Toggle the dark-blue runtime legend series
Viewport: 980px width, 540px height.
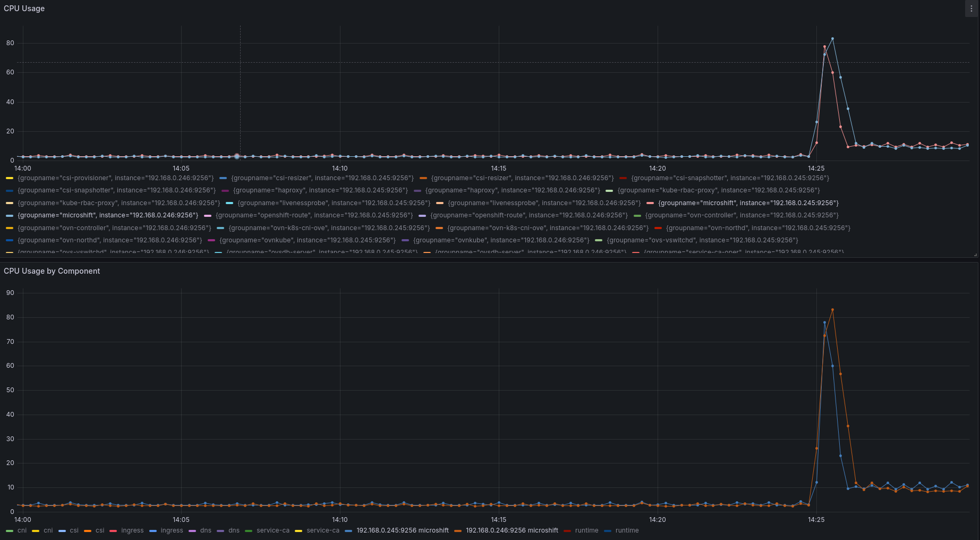click(627, 530)
